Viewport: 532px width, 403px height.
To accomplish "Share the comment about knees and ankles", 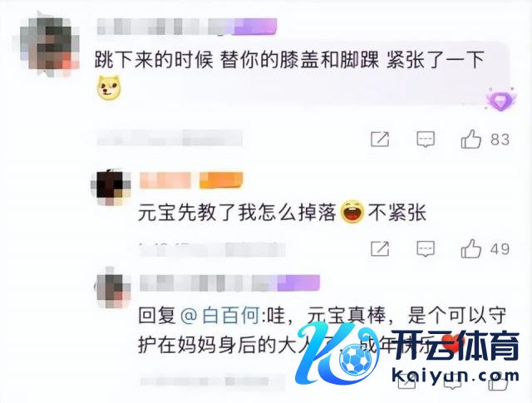I will tap(380, 140).
